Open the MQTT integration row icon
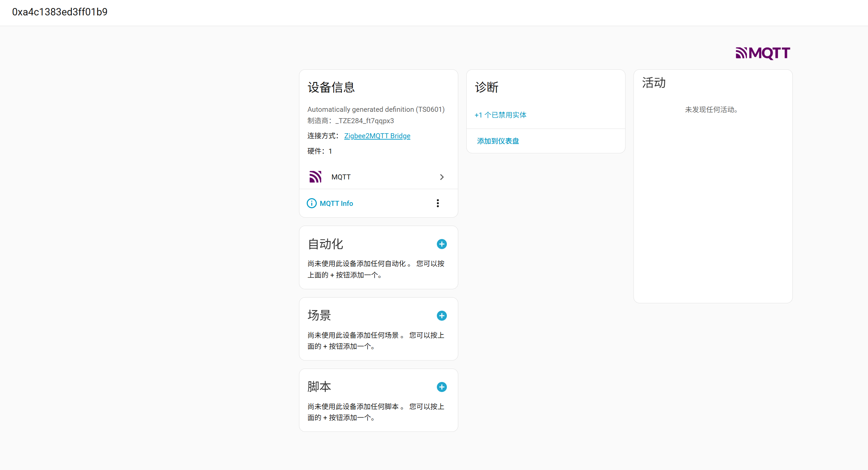The height and width of the screenshot is (470, 868). pos(315,177)
